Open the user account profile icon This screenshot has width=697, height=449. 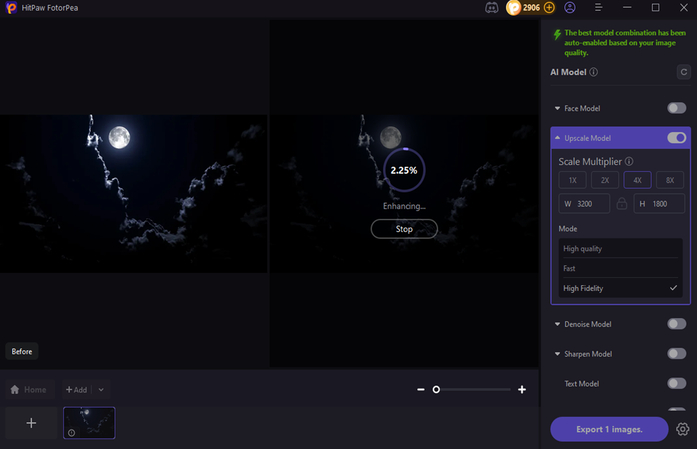(x=570, y=8)
